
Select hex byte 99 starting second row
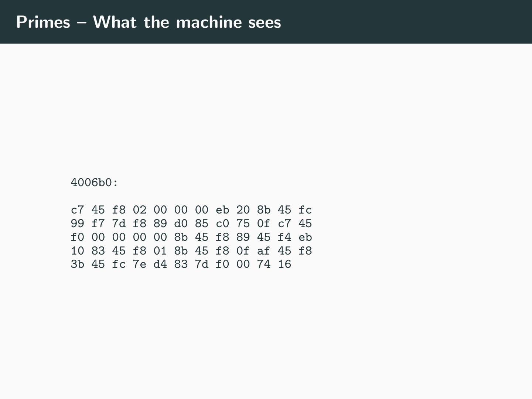pyautogui.click(x=78, y=224)
